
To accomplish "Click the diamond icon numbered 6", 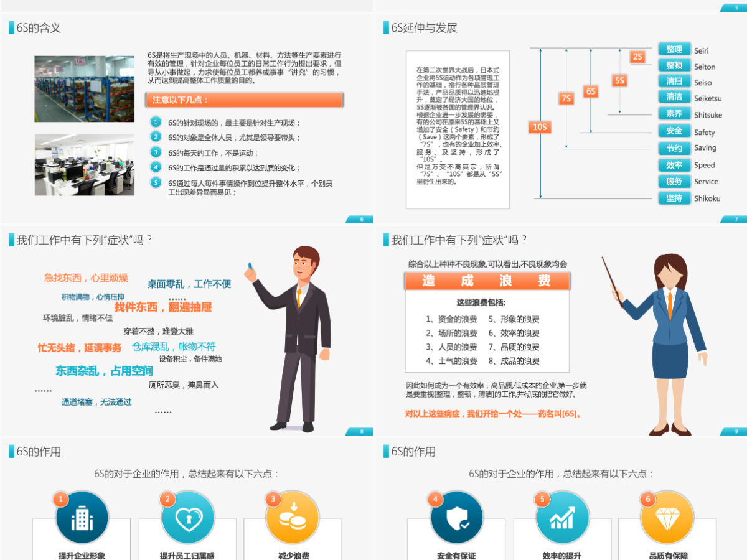I will coord(667,518).
